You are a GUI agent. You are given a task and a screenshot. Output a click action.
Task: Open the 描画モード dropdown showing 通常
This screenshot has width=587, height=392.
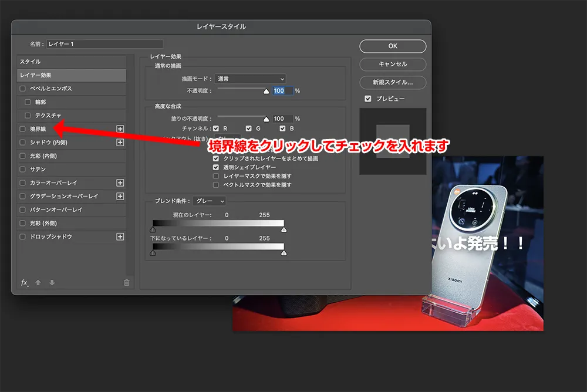coord(249,79)
